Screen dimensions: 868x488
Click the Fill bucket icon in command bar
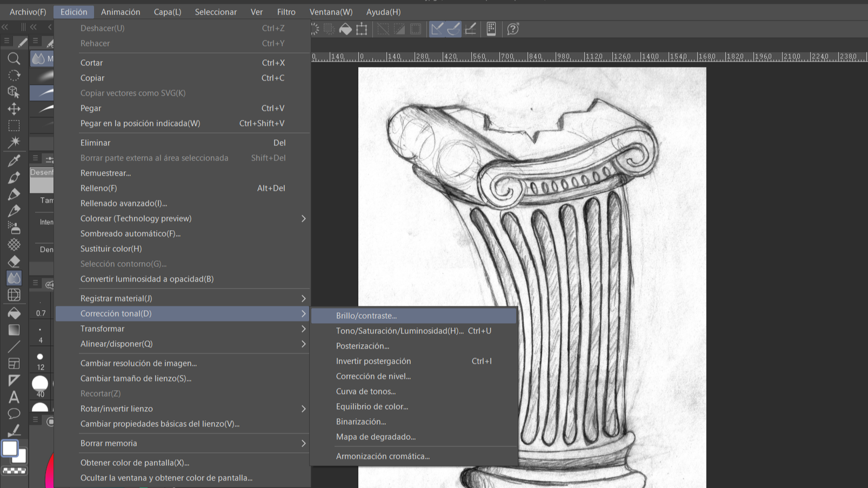[x=345, y=29]
